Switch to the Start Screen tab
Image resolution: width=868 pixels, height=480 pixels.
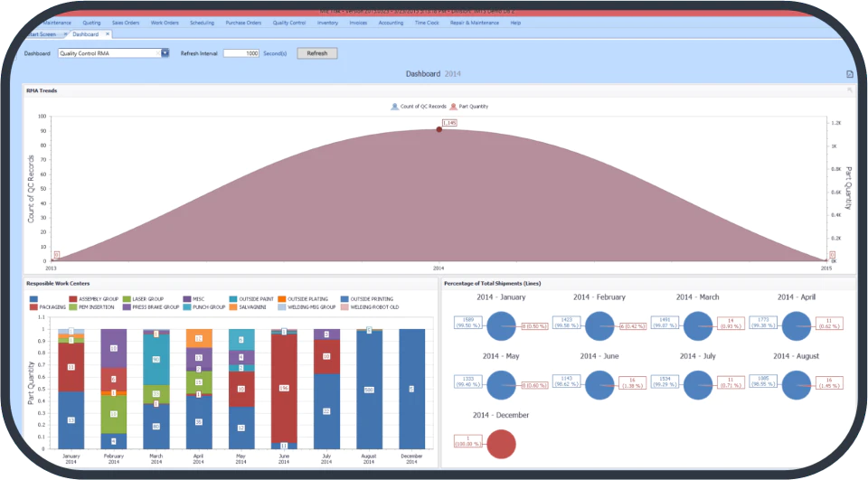(x=42, y=34)
